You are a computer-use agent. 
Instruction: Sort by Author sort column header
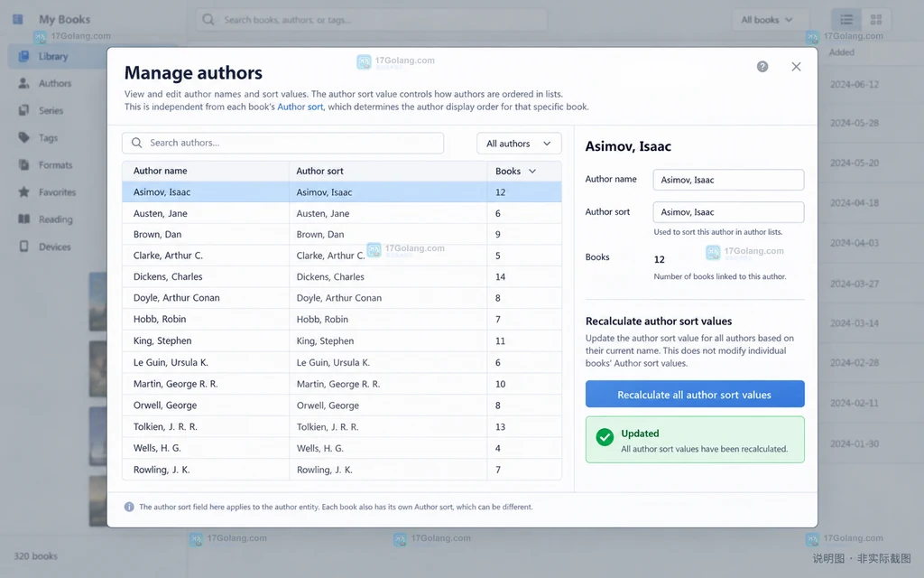pos(319,171)
